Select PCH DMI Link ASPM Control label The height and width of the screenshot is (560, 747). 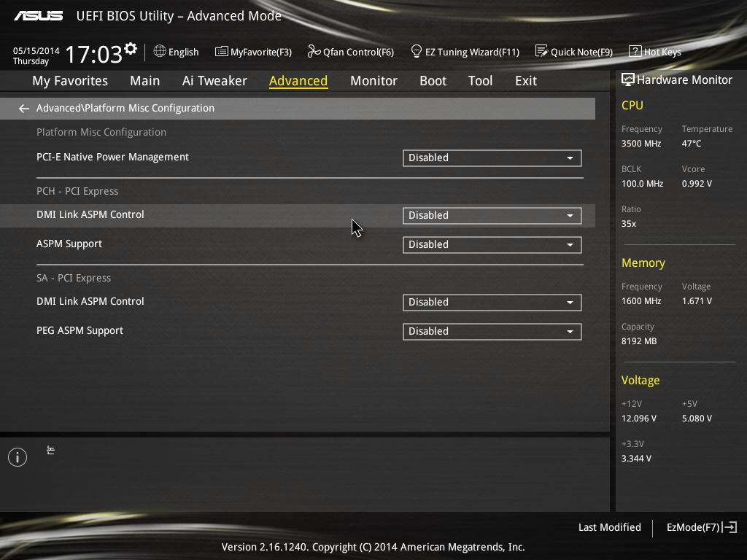(90, 215)
